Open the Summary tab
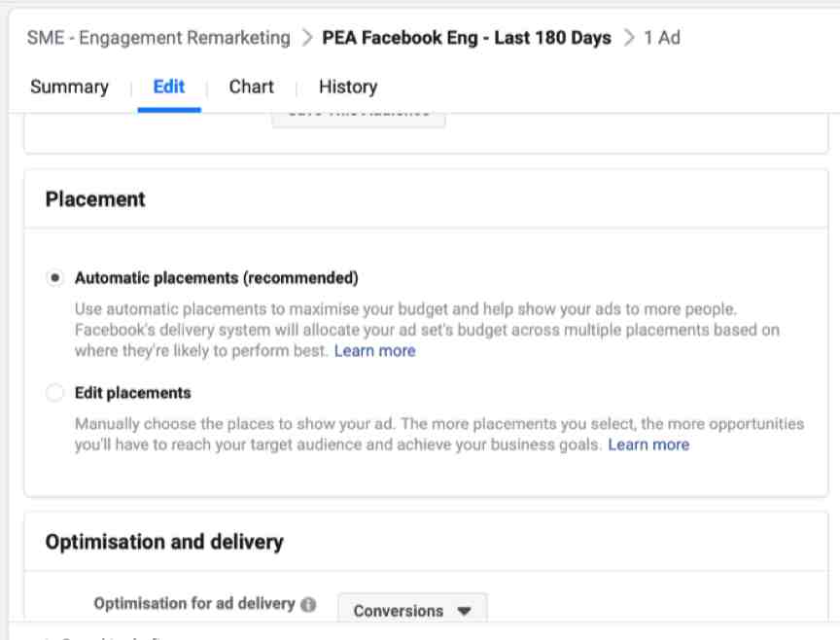The image size is (840, 640). 69,87
